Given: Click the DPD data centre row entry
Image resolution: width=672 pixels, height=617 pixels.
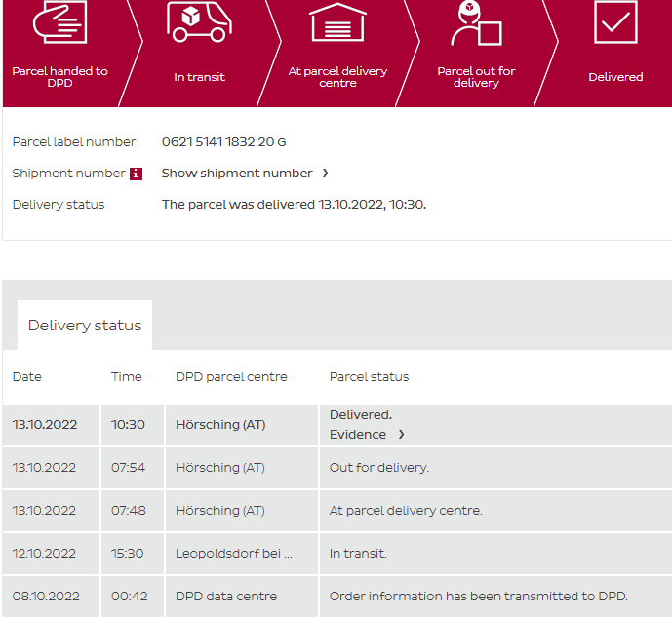Looking at the screenshot, I should [226, 597].
